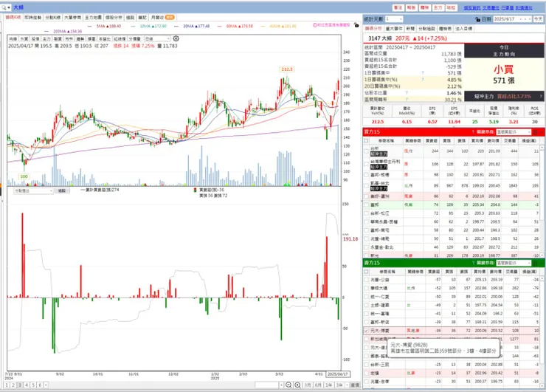The width and height of the screenshot is (546, 392).
Task: Switch to the 分點K線 tab
Action: 53,18
